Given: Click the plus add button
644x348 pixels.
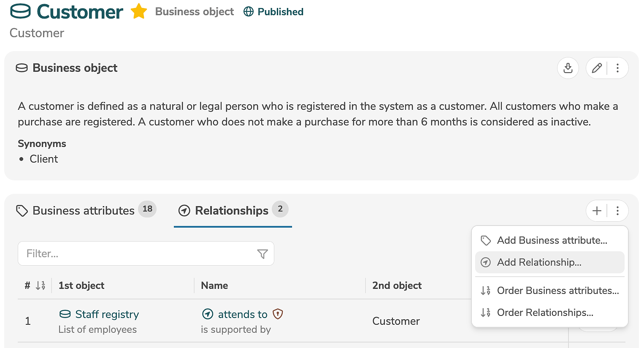Looking at the screenshot, I should pos(597,211).
